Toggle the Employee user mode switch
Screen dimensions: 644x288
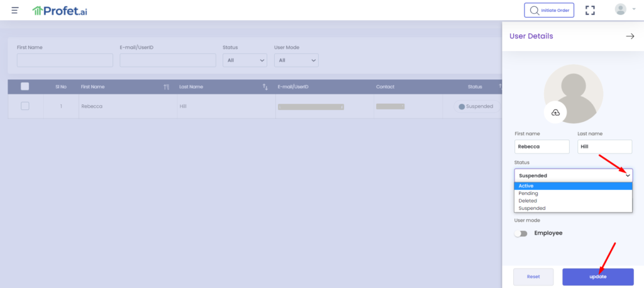click(521, 233)
